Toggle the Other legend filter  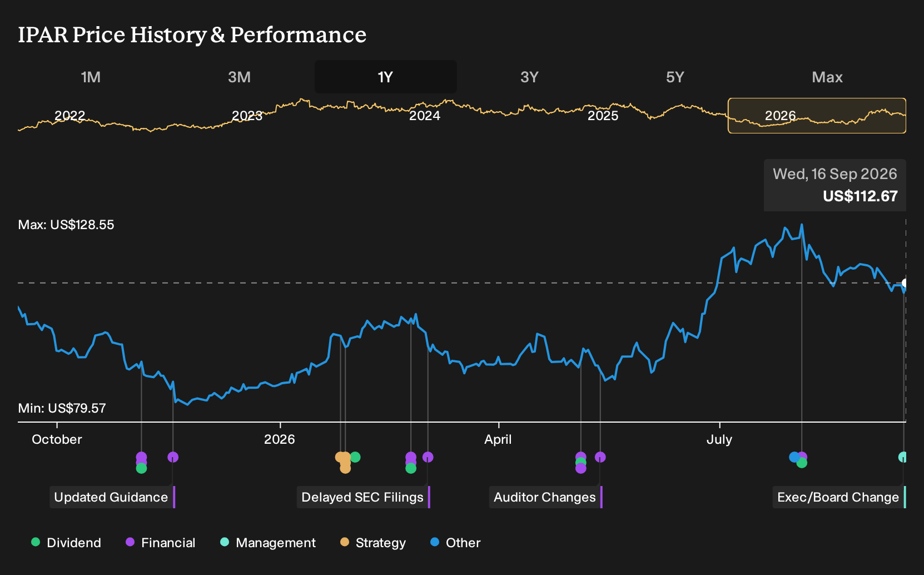[x=455, y=543]
